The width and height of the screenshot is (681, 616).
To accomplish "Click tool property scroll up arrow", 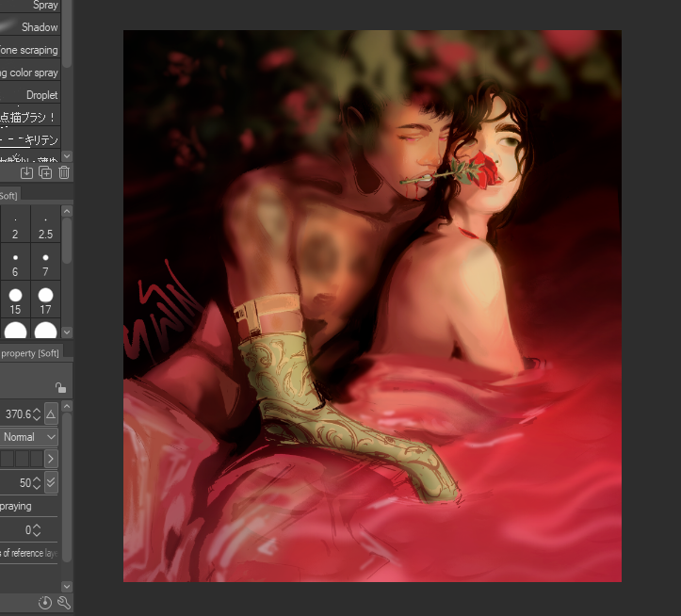I will point(67,407).
